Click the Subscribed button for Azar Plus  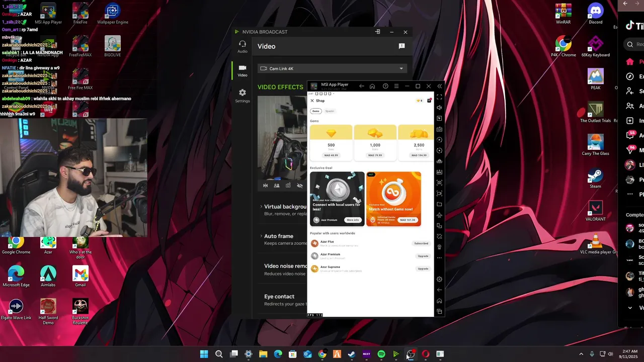tap(421, 243)
